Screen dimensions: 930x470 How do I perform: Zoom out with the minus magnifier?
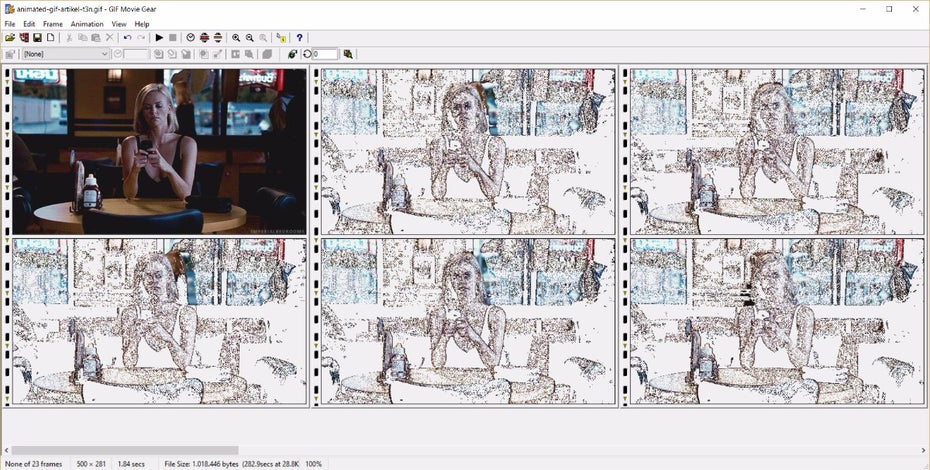(250, 37)
